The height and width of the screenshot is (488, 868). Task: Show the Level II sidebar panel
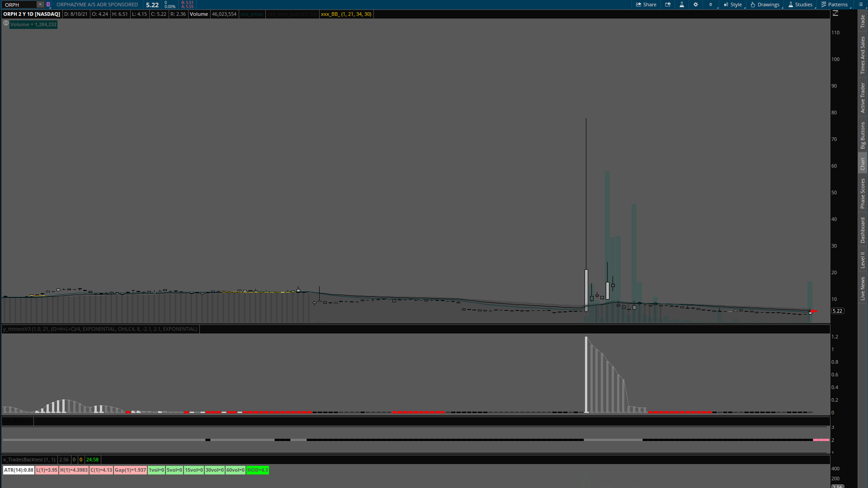click(x=863, y=260)
